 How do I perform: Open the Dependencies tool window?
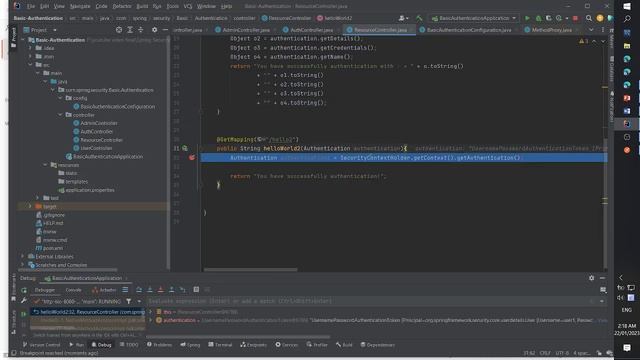(378, 345)
